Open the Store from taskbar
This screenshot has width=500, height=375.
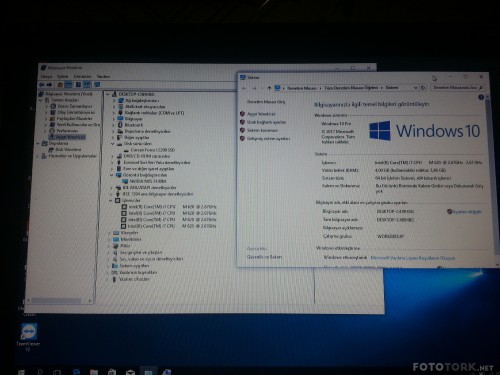tap(112, 372)
